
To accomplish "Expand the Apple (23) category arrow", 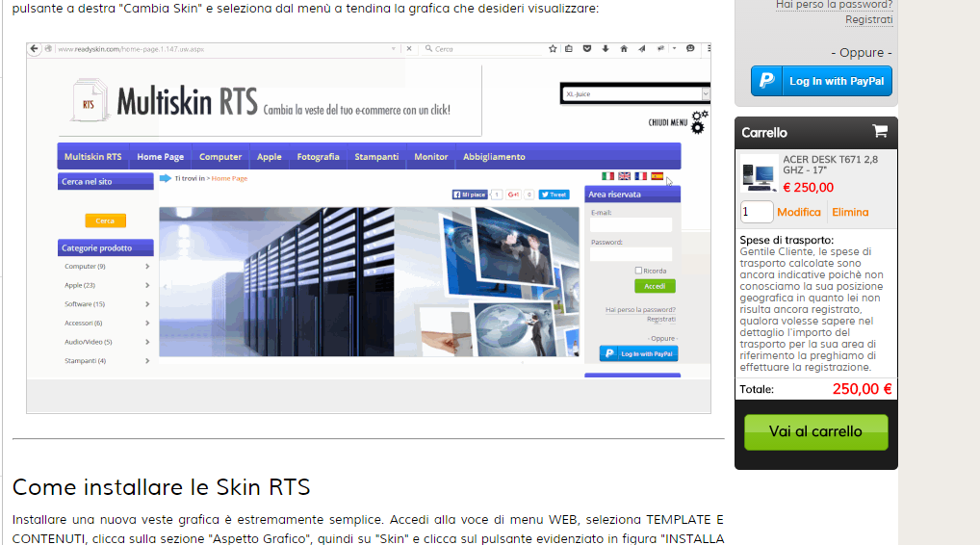I will pos(147,285).
